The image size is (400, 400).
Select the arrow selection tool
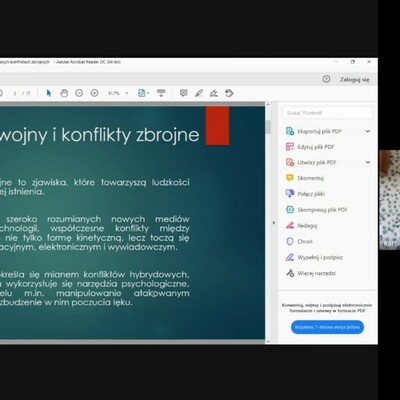[49, 93]
